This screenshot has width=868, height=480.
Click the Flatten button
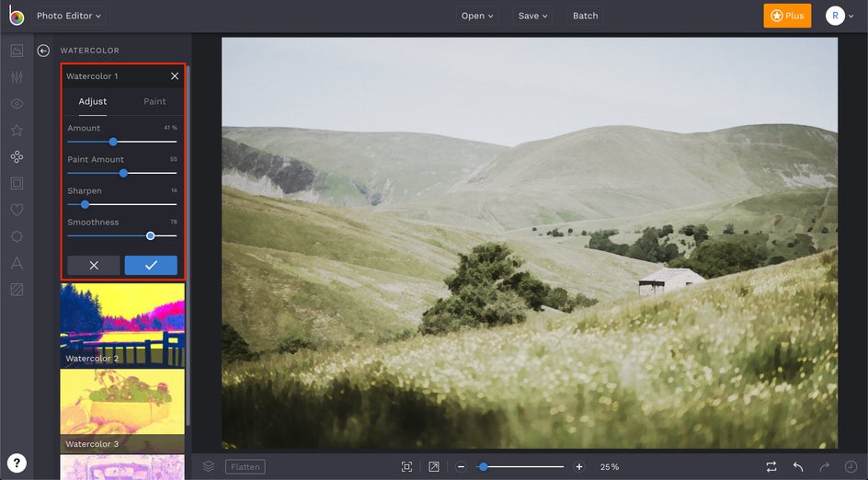point(246,467)
